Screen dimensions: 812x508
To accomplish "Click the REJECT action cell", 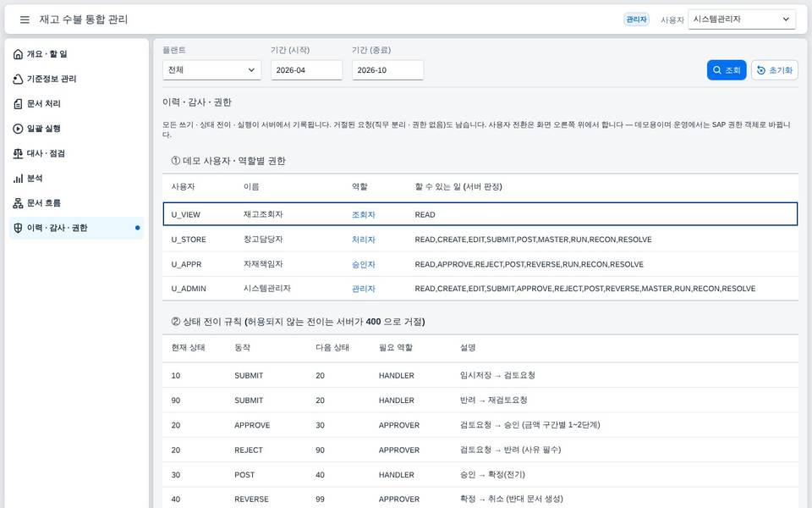I will [249, 450].
